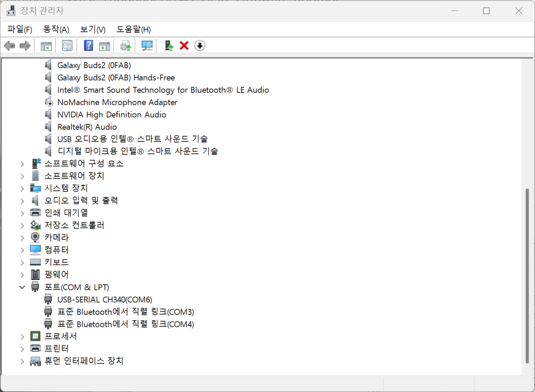
Task: Click the Show/Hide console tree icon
Action: coord(46,46)
